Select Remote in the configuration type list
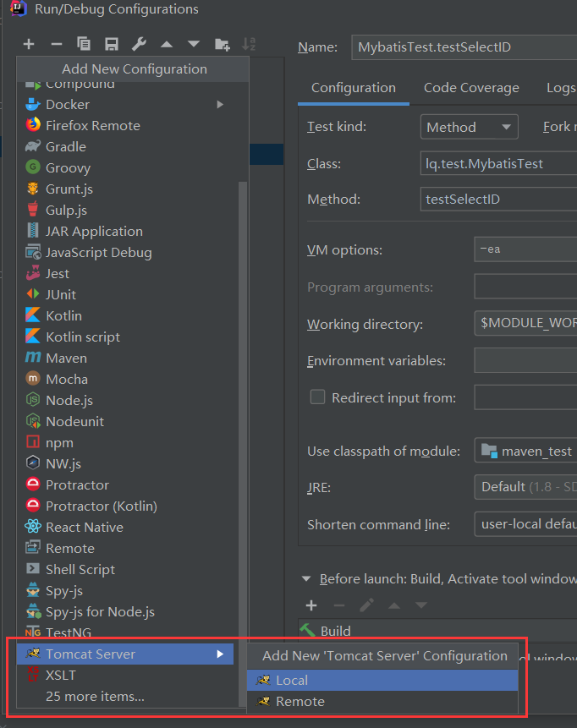The width and height of the screenshot is (577, 728). 125,548
